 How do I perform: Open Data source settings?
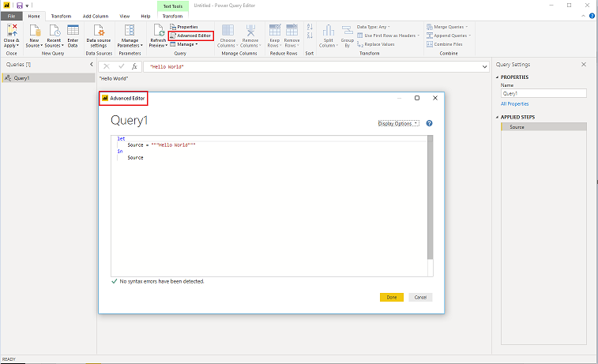[99, 30]
